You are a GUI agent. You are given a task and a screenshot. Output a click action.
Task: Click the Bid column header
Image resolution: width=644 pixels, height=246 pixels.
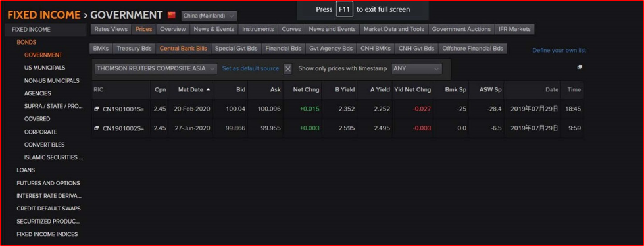click(x=230, y=89)
